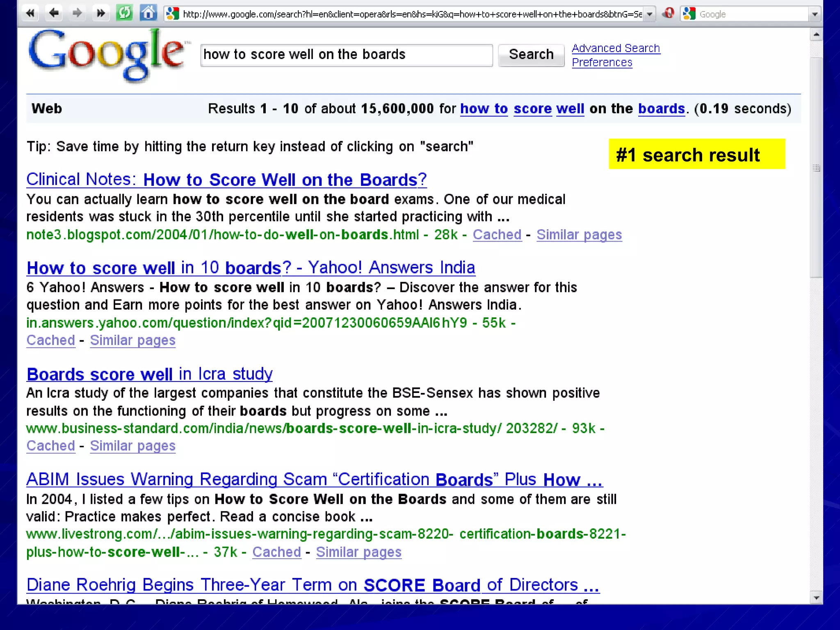The width and height of the screenshot is (840, 630).
Task: Open the Preferences link
Action: point(602,62)
